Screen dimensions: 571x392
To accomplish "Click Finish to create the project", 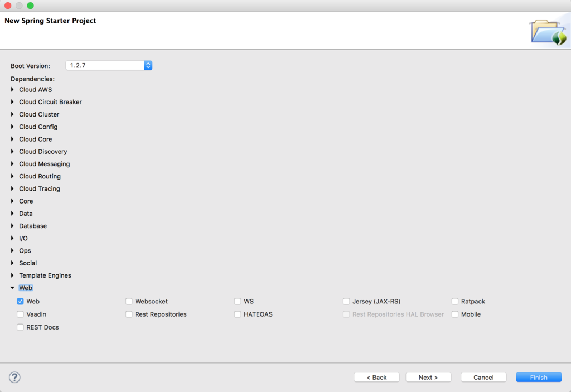I will [x=539, y=378].
